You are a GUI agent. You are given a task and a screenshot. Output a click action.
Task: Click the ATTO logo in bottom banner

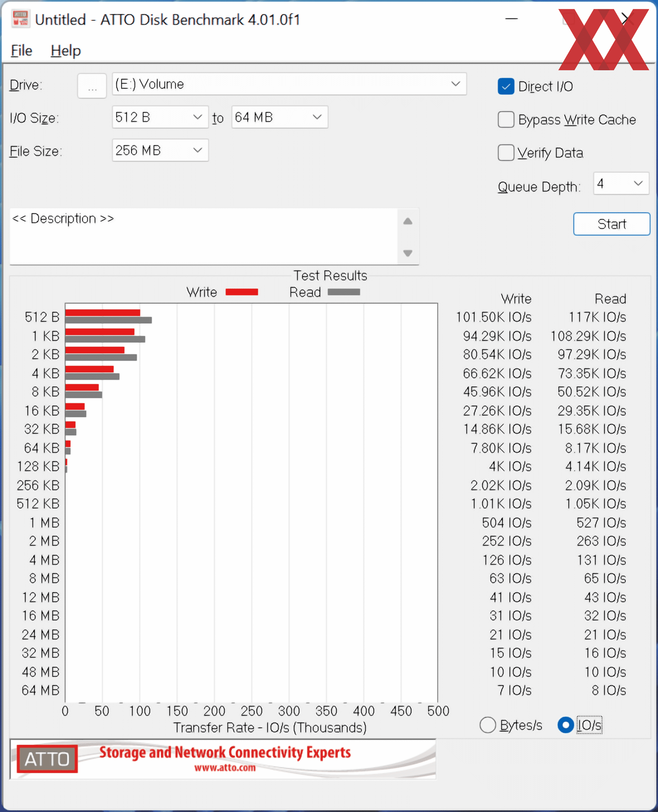pyautogui.click(x=47, y=759)
